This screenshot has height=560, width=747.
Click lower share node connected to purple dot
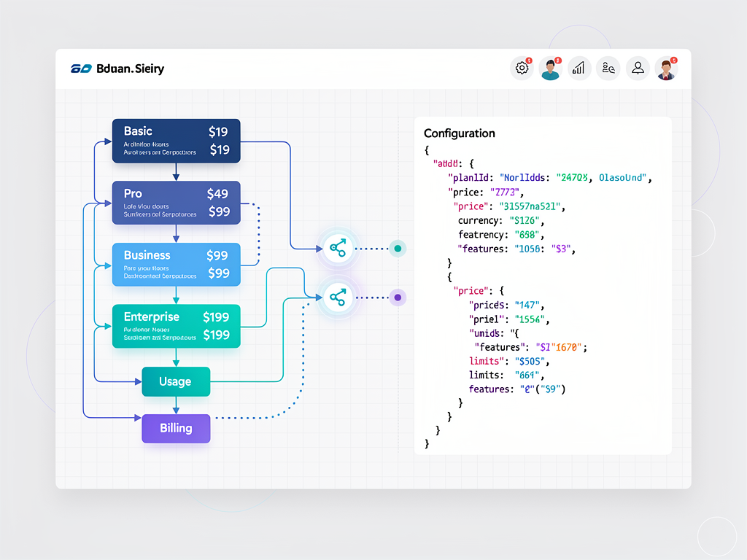pyautogui.click(x=338, y=297)
